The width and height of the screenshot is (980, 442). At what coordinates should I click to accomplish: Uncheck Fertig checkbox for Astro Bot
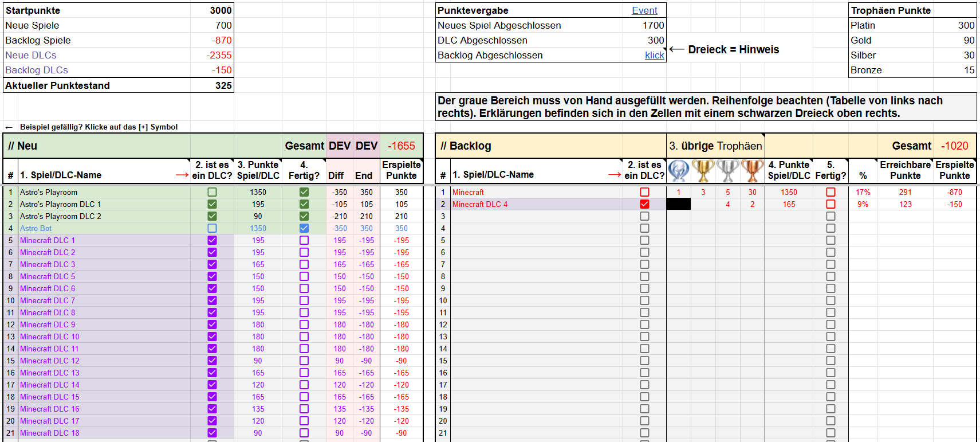point(304,228)
